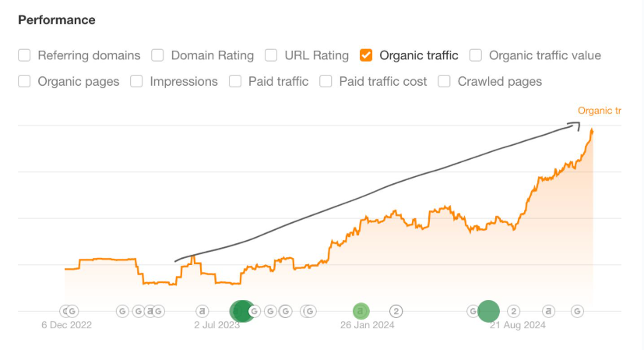Click the light green marker above 26 Jan 2024
This screenshot has height=350, width=644.
pos(361,311)
